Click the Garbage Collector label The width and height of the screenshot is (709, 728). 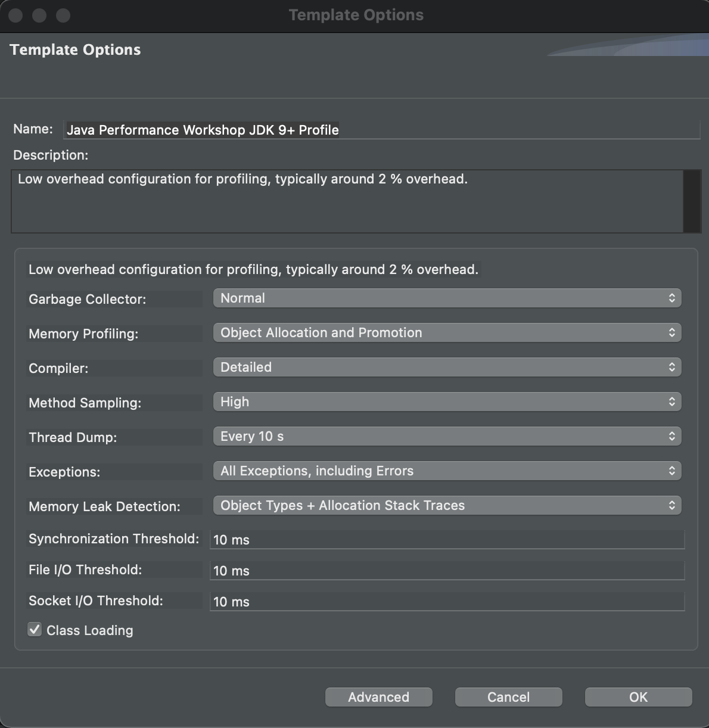click(x=88, y=299)
